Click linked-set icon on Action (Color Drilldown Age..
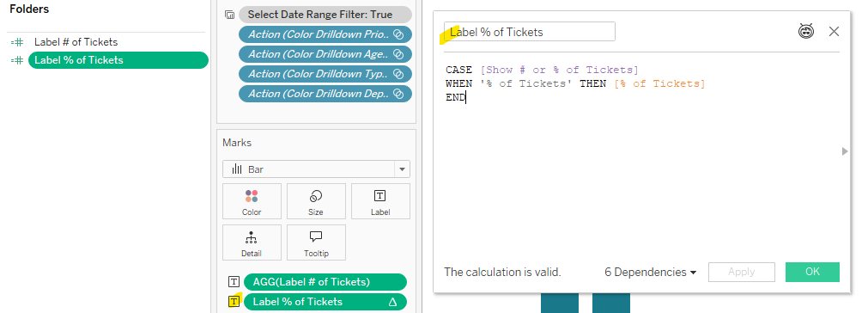This screenshot has width=868, height=313. (398, 54)
